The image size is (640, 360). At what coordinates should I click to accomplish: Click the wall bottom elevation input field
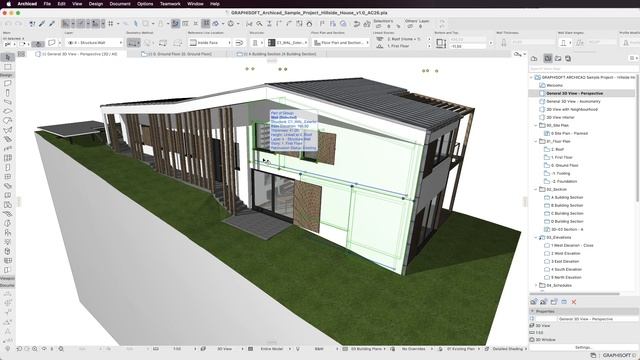point(468,46)
